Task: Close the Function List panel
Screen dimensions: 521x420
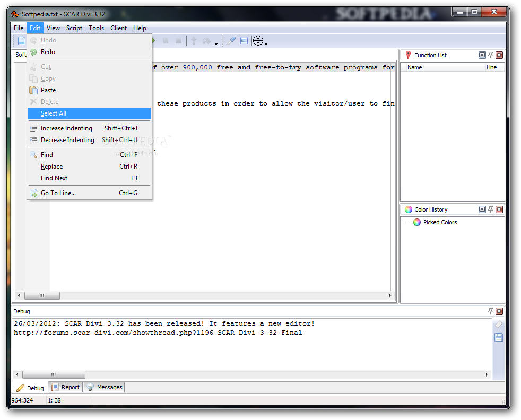Action: point(499,55)
